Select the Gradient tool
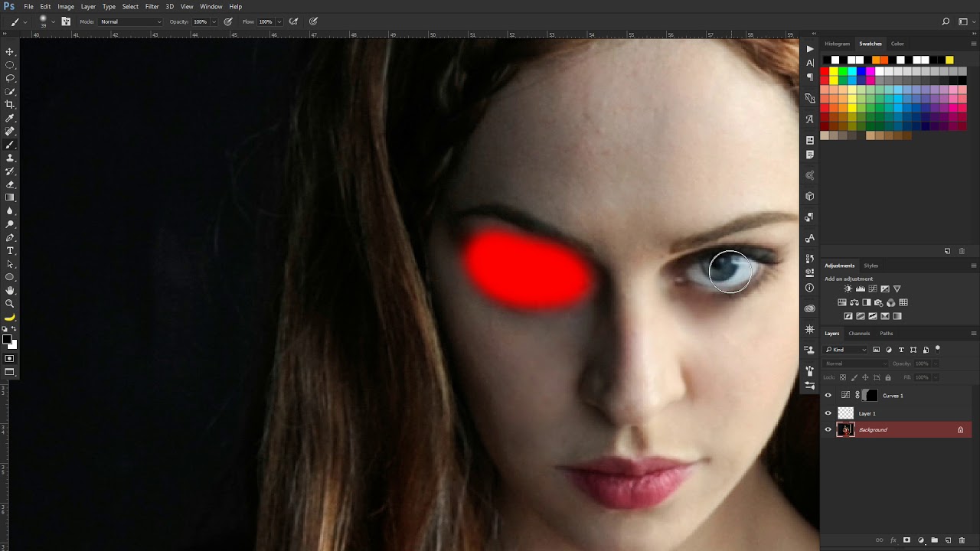Screen dimensions: 980x551 pyautogui.click(x=10, y=197)
